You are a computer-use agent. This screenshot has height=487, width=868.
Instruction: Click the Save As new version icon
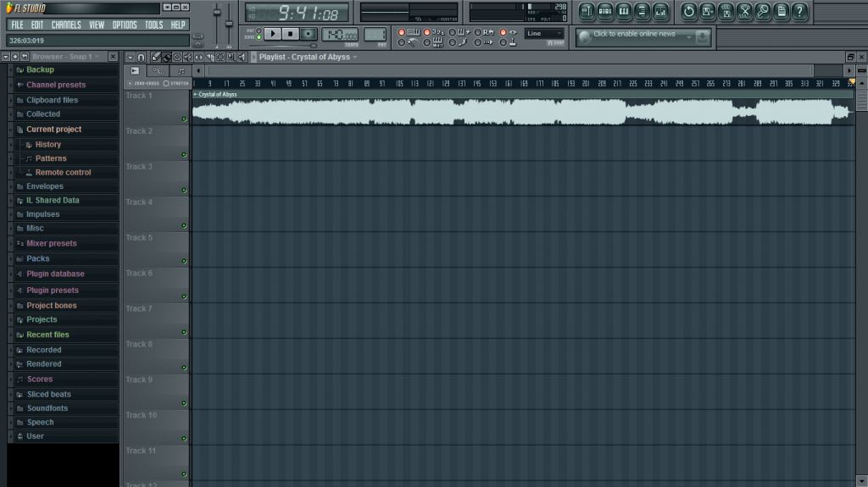[x=708, y=11]
